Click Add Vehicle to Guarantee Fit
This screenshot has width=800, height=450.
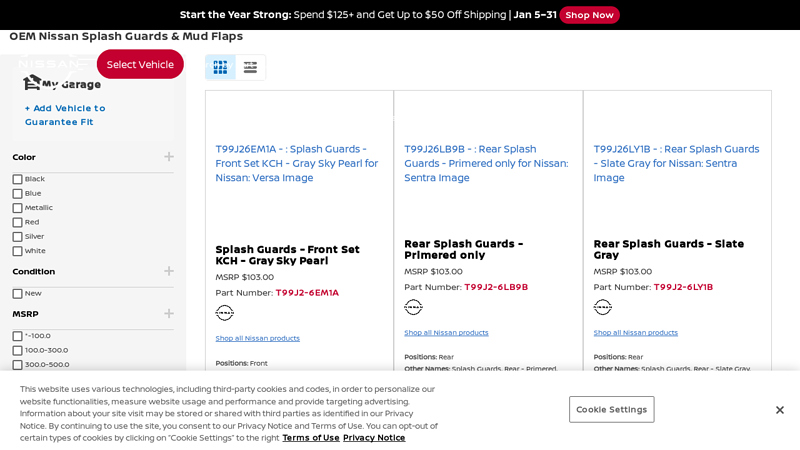tap(65, 115)
